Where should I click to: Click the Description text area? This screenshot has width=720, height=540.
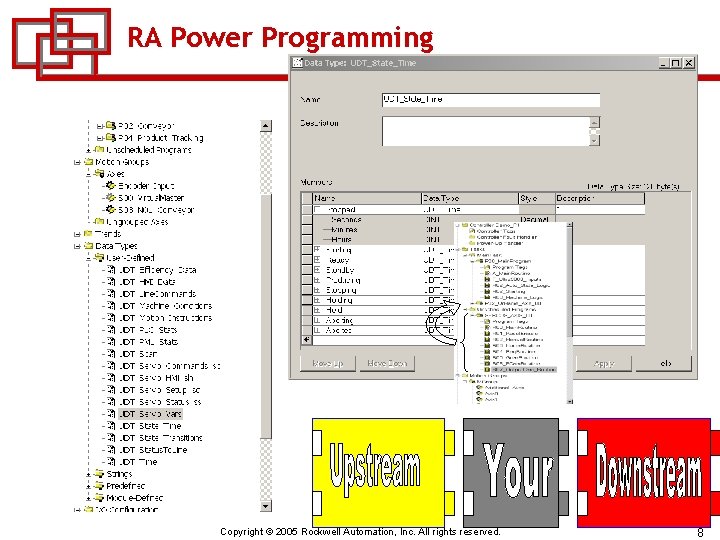pyautogui.click(x=486, y=131)
